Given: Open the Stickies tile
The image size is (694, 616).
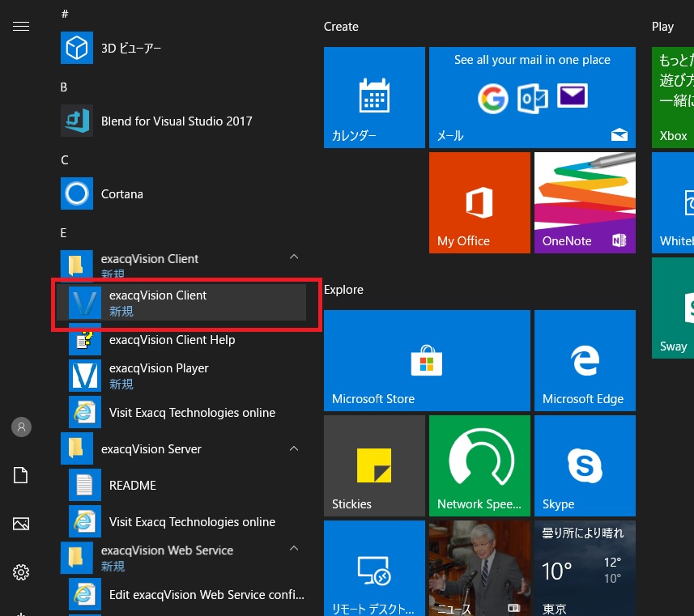Looking at the screenshot, I should [374, 465].
